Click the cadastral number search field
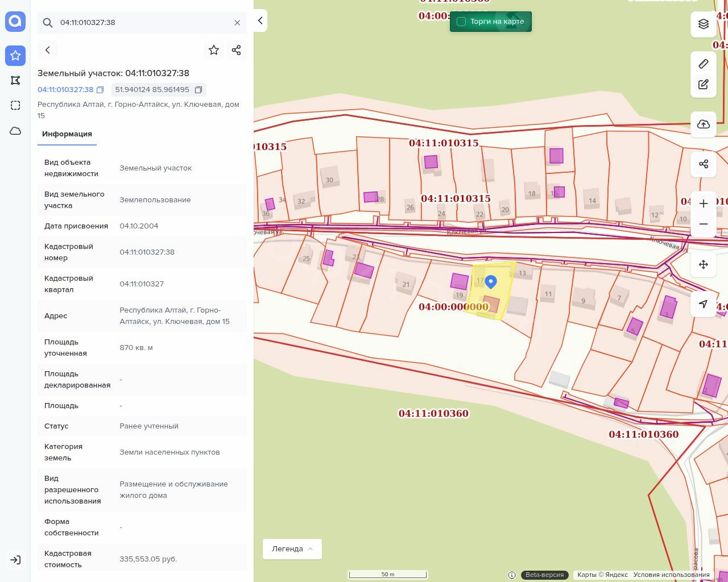 point(142,23)
